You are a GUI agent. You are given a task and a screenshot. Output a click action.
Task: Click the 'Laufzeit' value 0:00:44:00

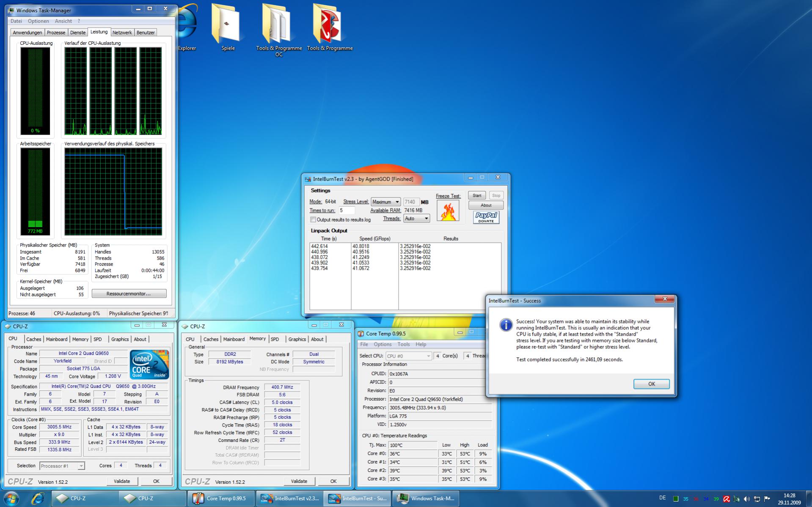(153, 271)
